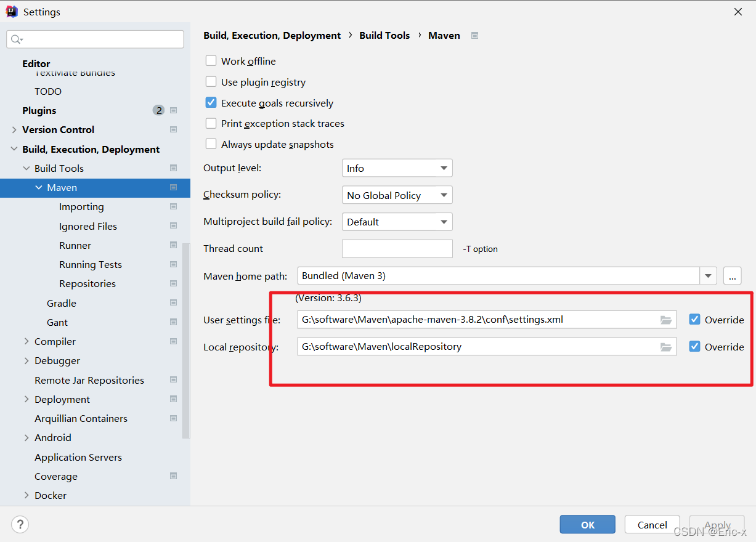Select the Gradle settings entry
Image resolution: width=756 pixels, height=542 pixels.
coord(62,303)
